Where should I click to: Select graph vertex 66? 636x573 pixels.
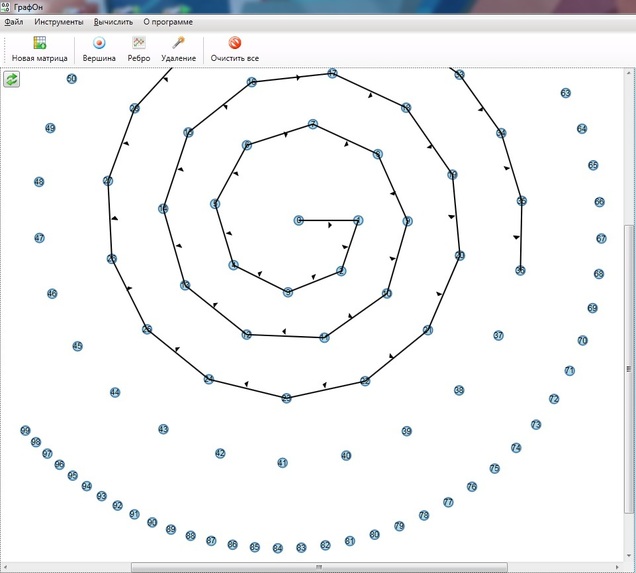click(x=599, y=202)
